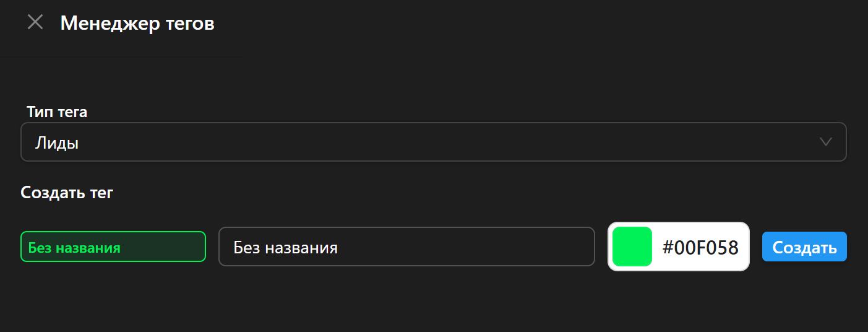Select the #00F058 hex color value
The height and width of the screenshot is (332, 868).
(x=700, y=248)
